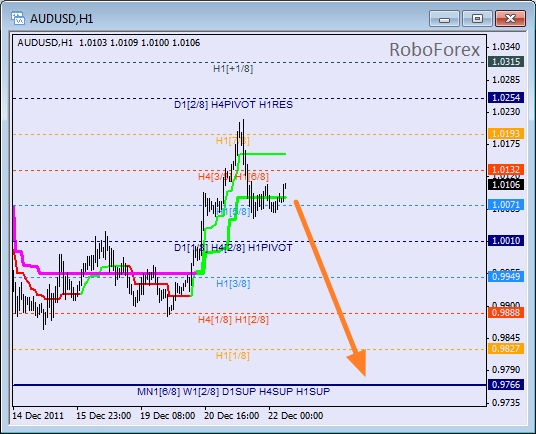Viewport: 536px width, 434px height.
Task: Click the H1[+1/8] level label
Action: (233, 69)
